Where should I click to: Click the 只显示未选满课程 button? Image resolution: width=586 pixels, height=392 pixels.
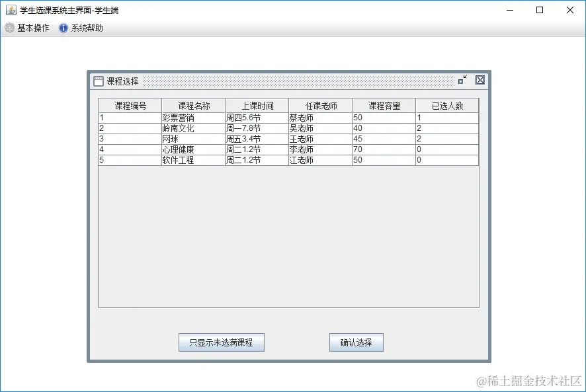[220, 342]
